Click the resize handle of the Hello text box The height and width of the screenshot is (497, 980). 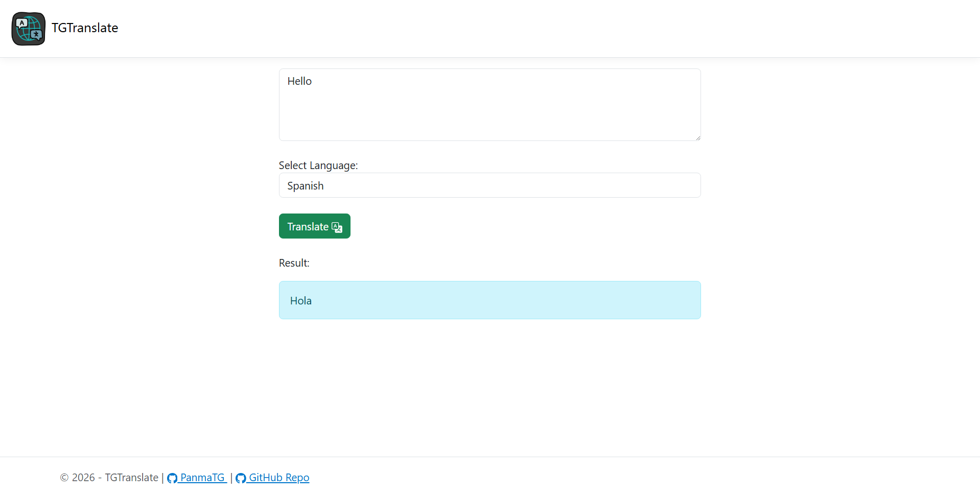pyautogui.click(x=697, y=137)
